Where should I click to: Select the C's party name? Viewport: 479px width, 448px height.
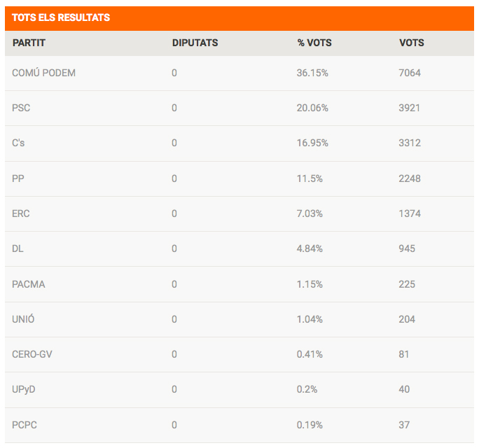point(19,143)
